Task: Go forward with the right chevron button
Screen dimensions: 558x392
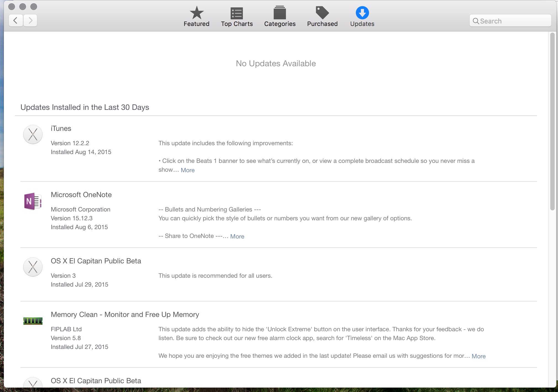Action: 30,20
